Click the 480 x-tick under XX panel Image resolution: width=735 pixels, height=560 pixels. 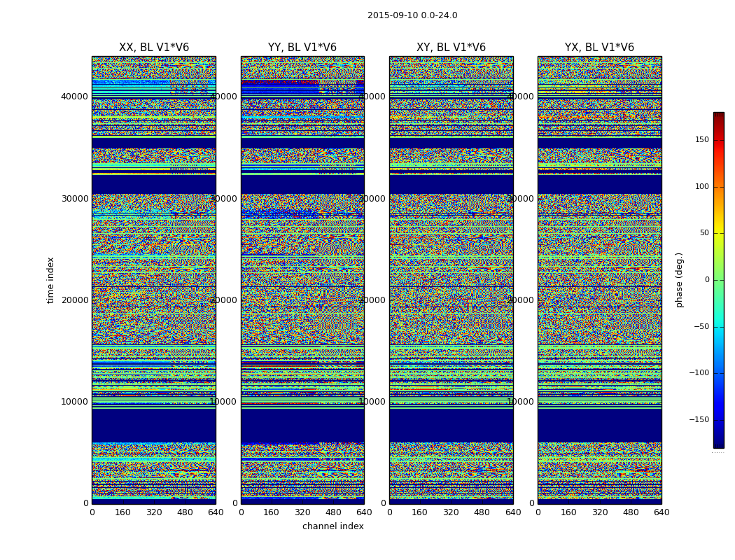185,512
